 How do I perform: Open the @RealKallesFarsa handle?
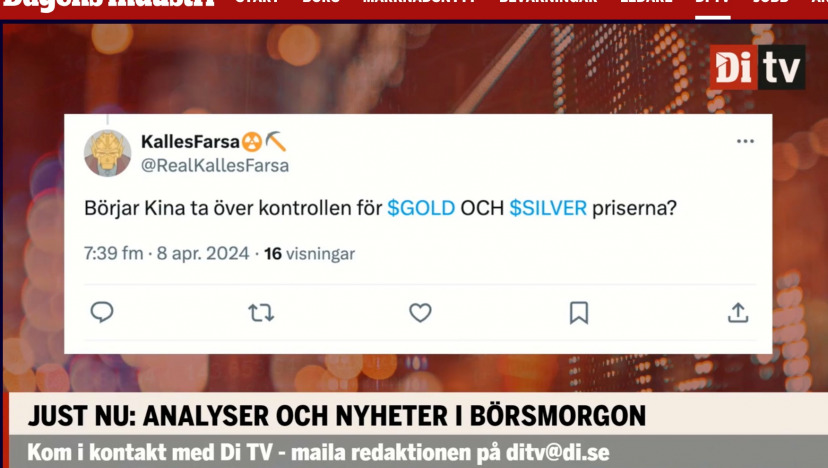pyautogui.click(x=215, y=166)
